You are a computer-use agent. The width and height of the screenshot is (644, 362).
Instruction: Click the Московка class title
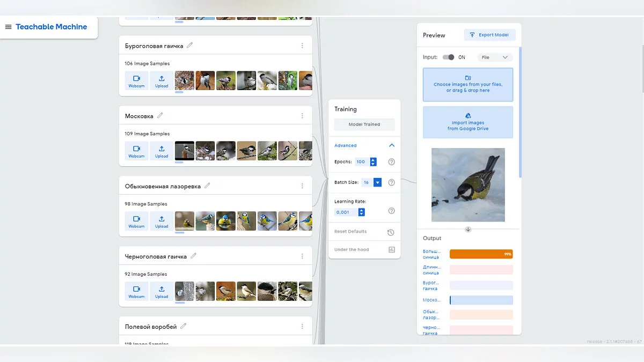coord(139,116)
